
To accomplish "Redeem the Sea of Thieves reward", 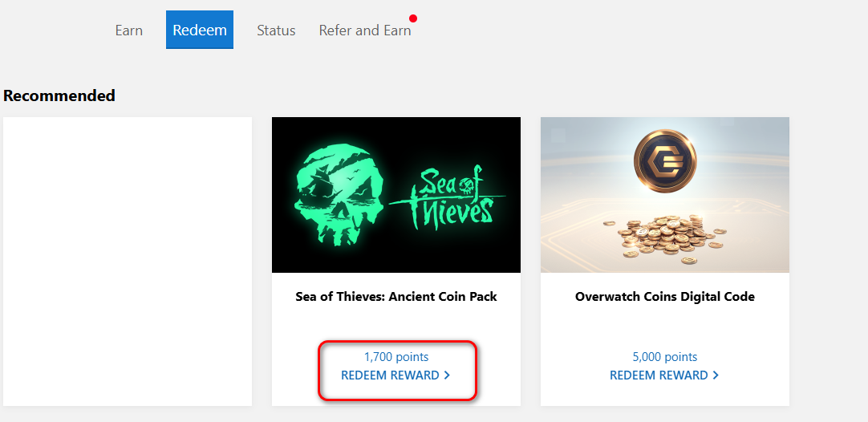I will click(x=390, y=375).
